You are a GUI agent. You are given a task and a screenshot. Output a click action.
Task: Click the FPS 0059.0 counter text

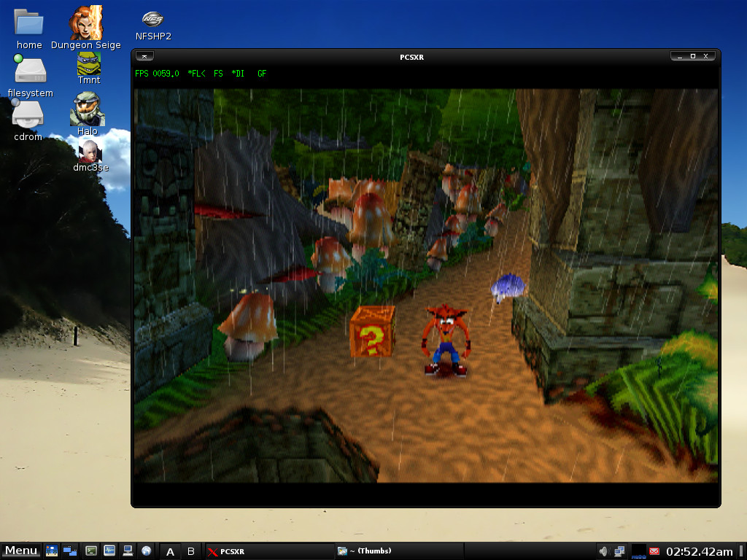(x=157, y=74)
